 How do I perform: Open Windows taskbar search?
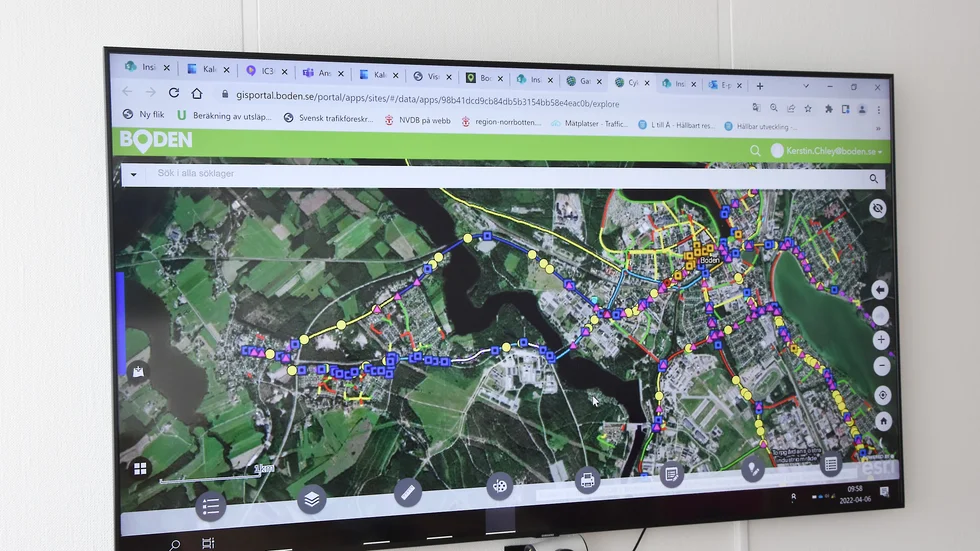coord(175,545)
